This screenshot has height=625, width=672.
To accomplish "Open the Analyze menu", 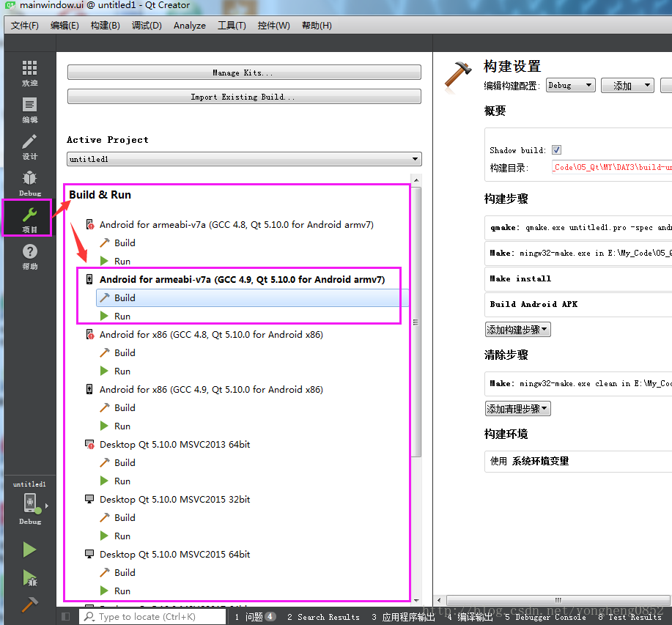I will coord(189,25).
